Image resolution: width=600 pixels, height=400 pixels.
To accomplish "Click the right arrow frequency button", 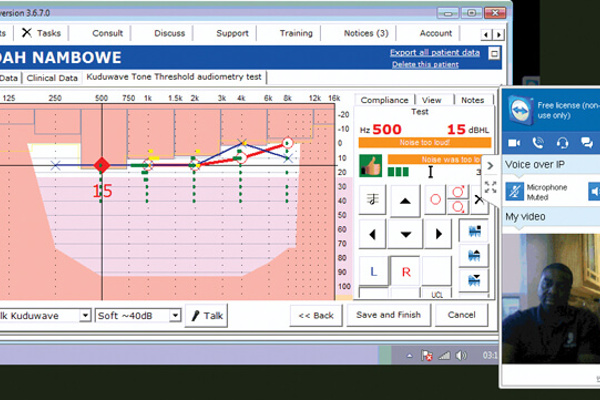I will tap(437, 234).
